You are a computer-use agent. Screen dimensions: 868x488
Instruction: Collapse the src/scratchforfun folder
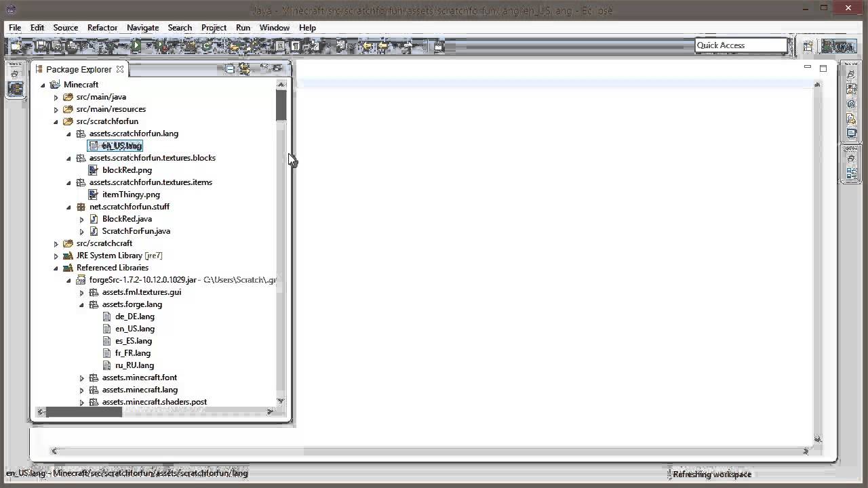point(56,121)
